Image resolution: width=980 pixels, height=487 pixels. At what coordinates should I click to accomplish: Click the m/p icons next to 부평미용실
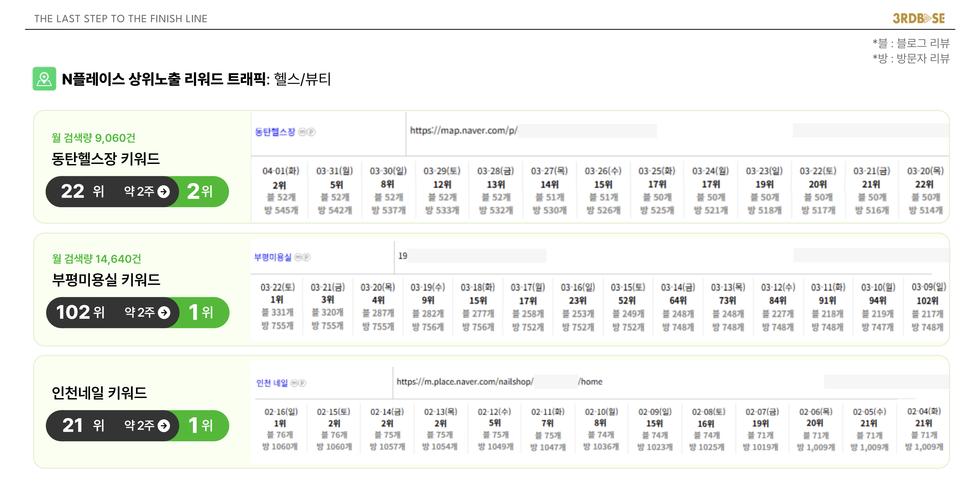(303, 257)
